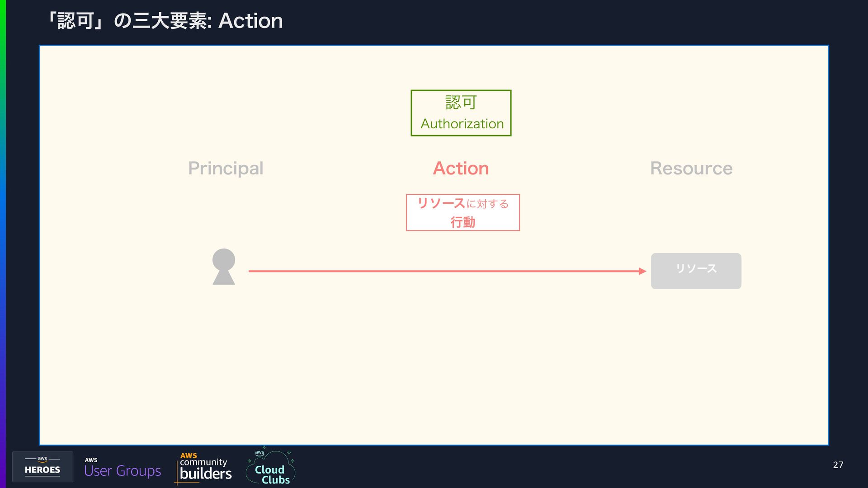Click the red-bordered リソースに対する行動 box
Viewport: 868px width, 488px height.
pos(463,212)
